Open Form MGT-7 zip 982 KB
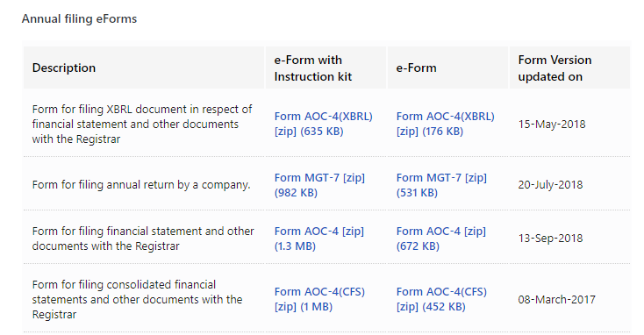This screenshot has width=644, height=335. tap(319, 185)
